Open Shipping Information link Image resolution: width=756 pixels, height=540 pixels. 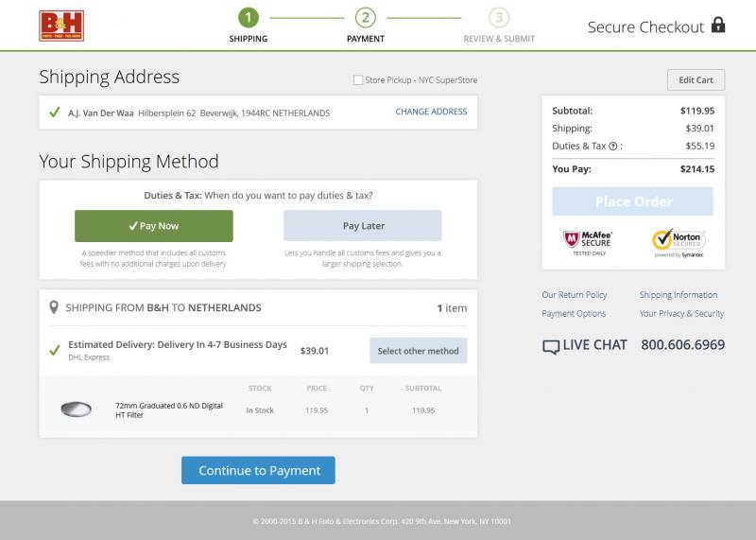coord(679,295)
